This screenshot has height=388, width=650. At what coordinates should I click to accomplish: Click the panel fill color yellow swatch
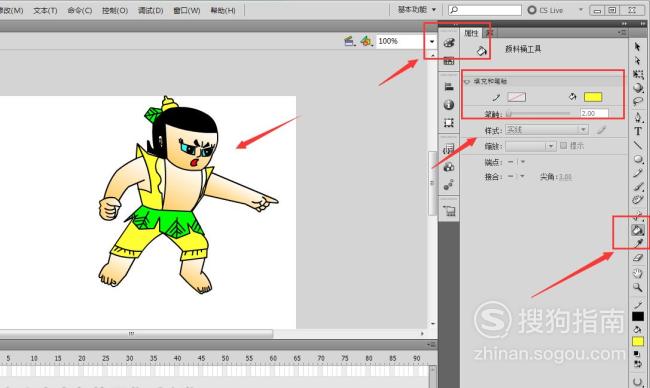point(593,97)
